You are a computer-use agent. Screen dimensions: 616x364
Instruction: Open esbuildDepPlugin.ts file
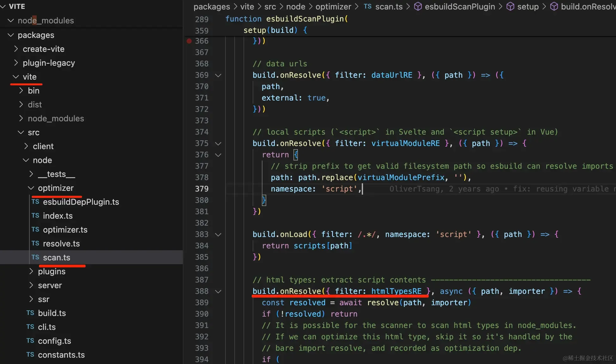click(x=81, y=202)
